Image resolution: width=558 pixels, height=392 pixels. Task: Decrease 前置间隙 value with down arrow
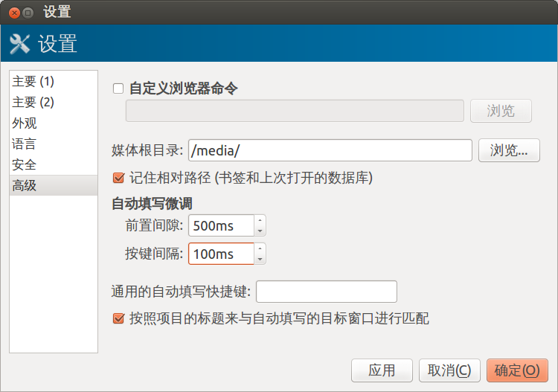click(x=260, y=231)
